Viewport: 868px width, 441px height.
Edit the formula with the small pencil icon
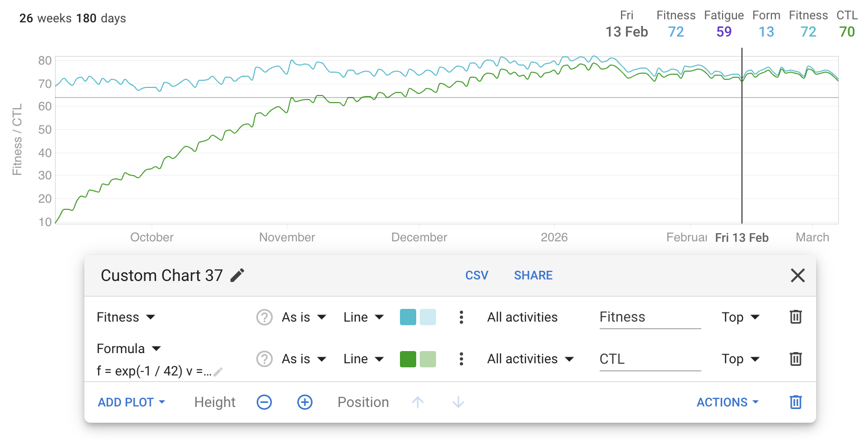pos(218,372)
